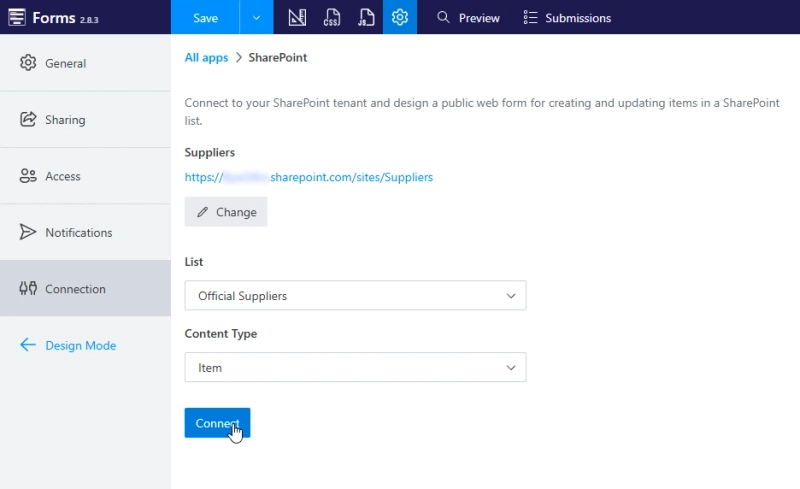Click the Content Type field label
Image resolution: width=800 pixels, height=489 pixels.
pos(221,334)
